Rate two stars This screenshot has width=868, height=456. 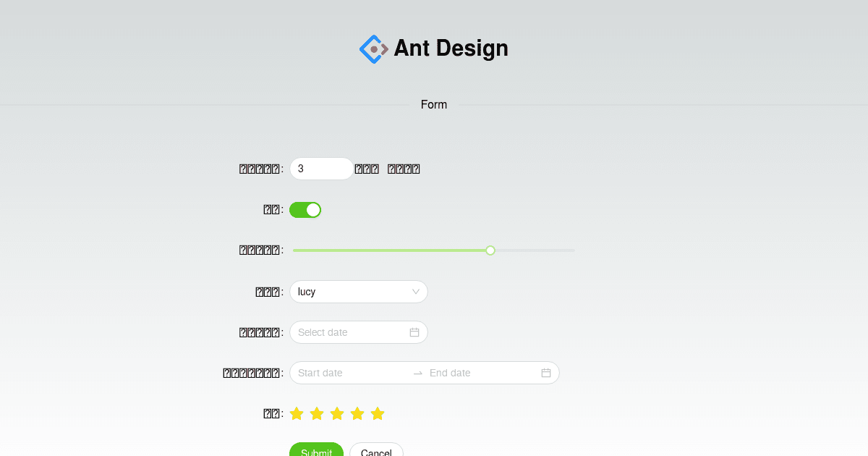[317, 413]
